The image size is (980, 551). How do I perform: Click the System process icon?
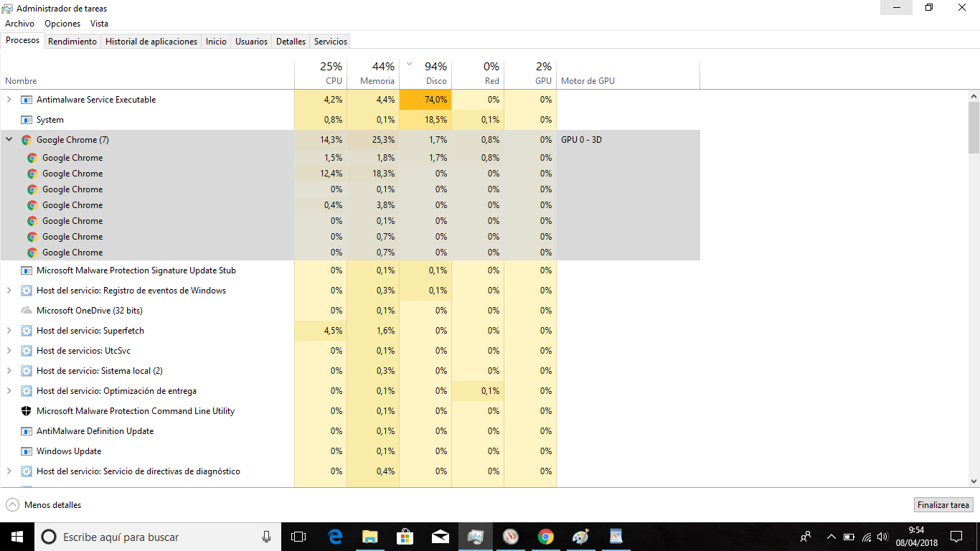[x=27, y=120]
